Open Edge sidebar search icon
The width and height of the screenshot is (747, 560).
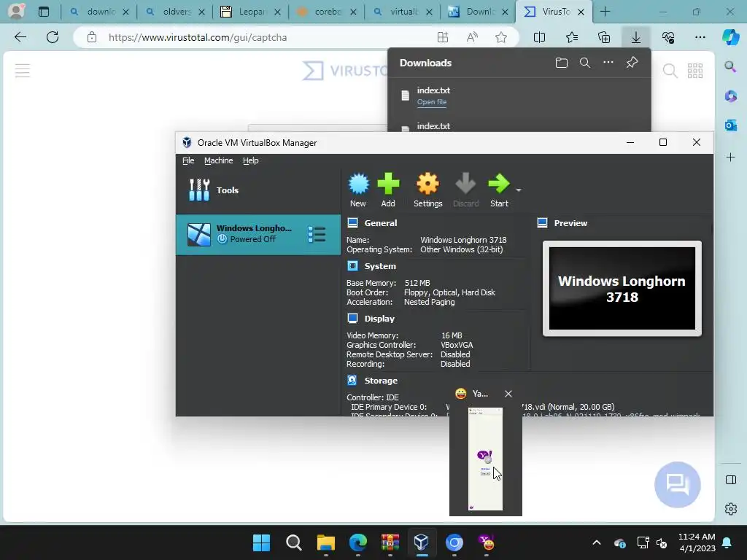click(x=730, y=66)
